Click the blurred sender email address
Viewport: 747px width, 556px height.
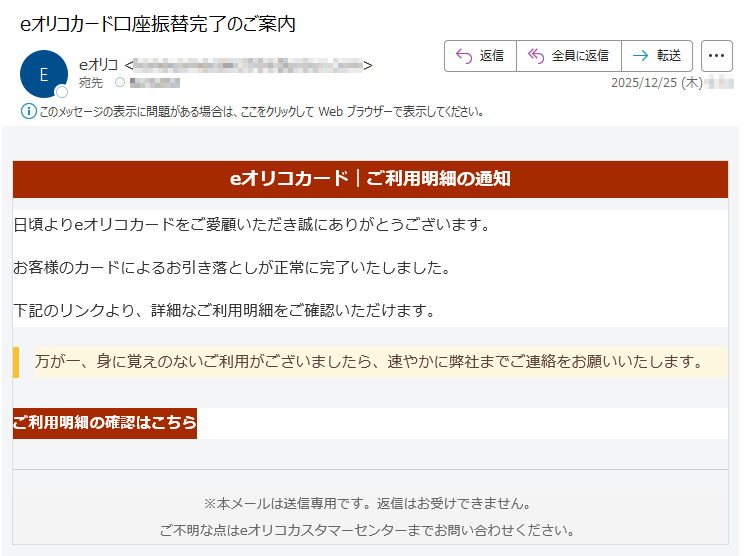pos(248,66)
